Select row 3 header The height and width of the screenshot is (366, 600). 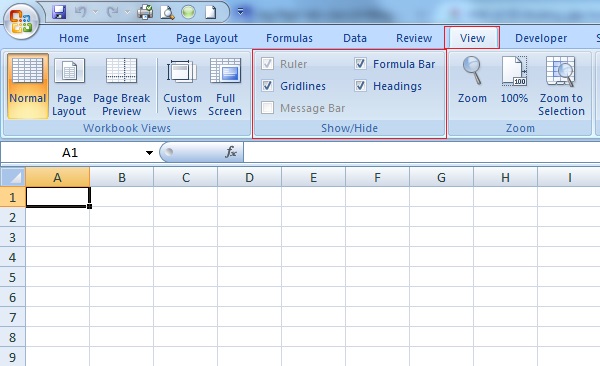click(x=13, y=237)
